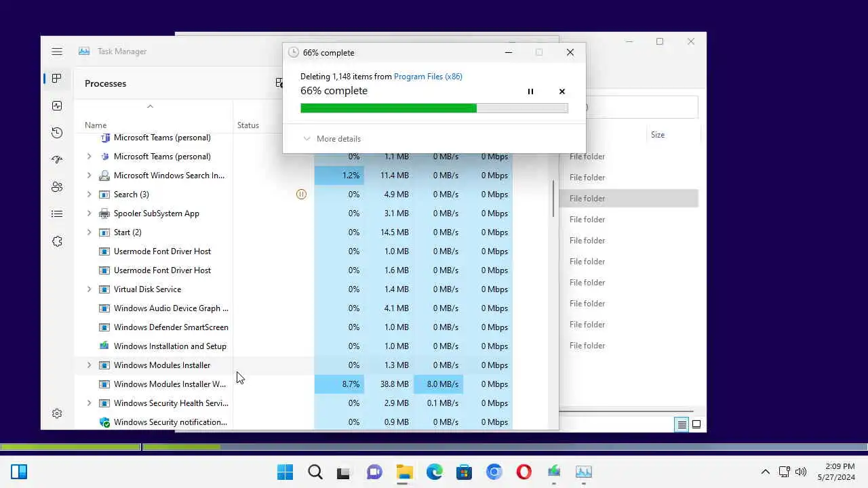
Task: Switch File Explorer to details view
Action: [x=682, y=425]
